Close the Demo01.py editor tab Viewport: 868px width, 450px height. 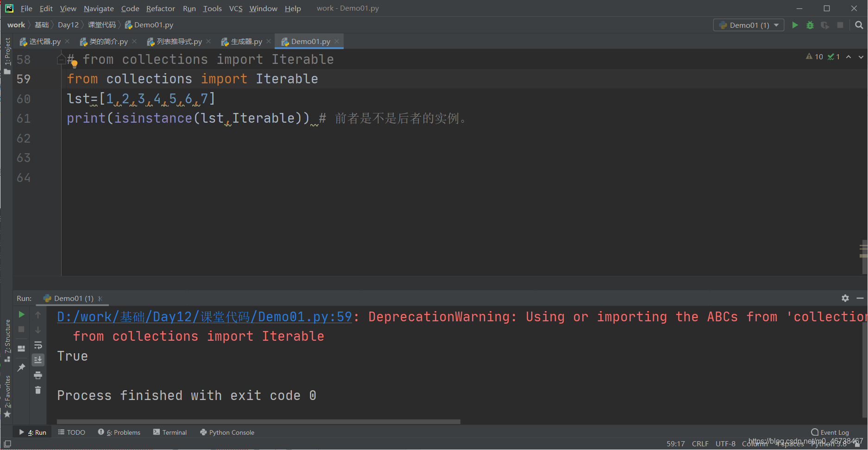click(x=337, y=41)
